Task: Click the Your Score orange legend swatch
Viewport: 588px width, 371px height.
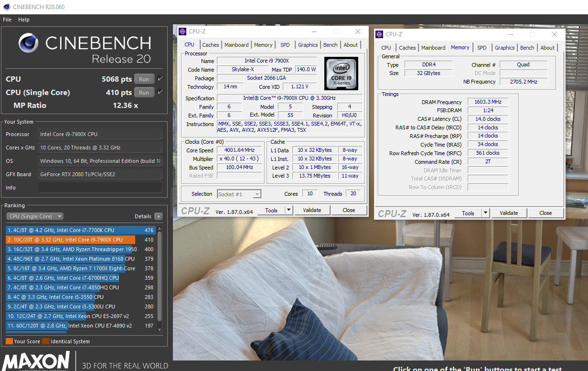Action: click(x=9, y=341)
